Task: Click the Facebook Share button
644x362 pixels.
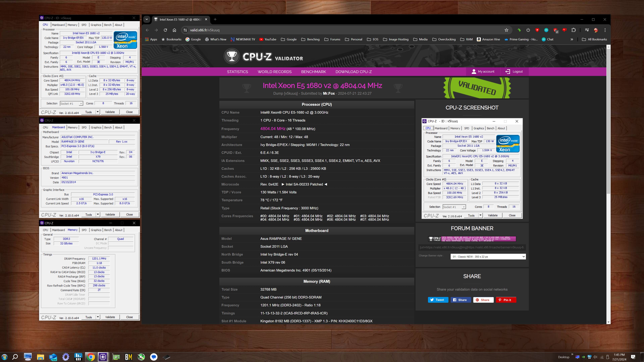Action: [461, 300]
